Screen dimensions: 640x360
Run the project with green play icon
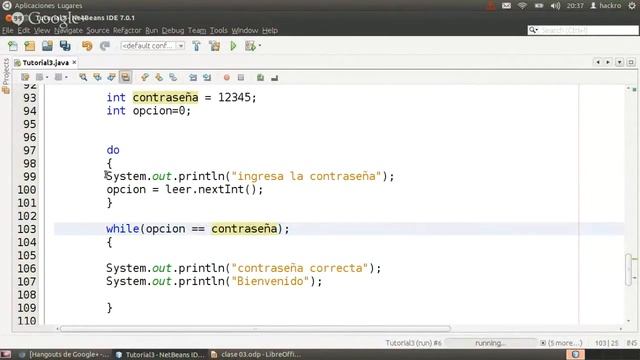pos(233,46)
